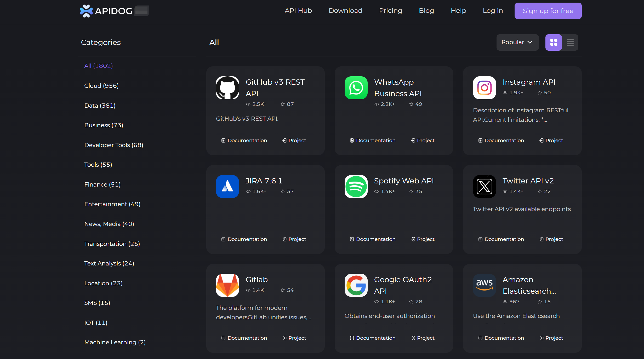644x359 pixels.
Task: Select Business (73) category
Action: 104,125
